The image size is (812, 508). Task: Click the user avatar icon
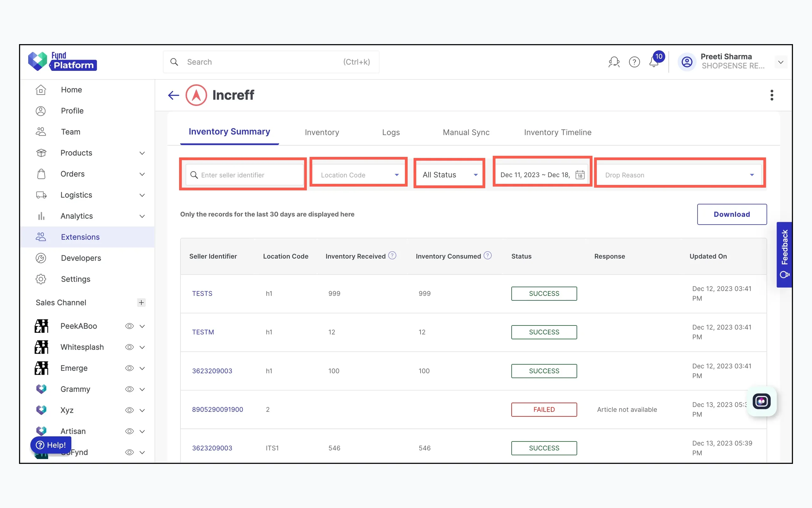(687, 62)
